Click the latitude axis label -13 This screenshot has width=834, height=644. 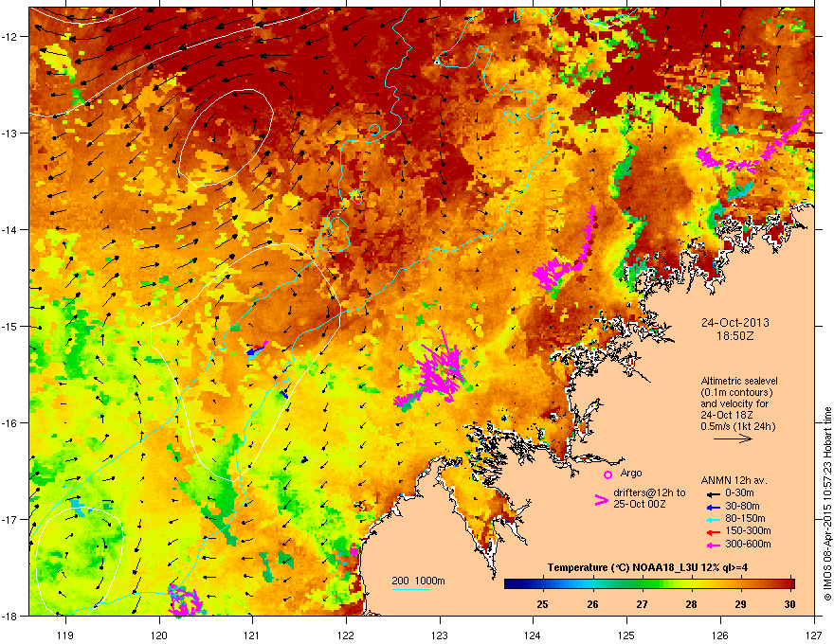(10, 134)
